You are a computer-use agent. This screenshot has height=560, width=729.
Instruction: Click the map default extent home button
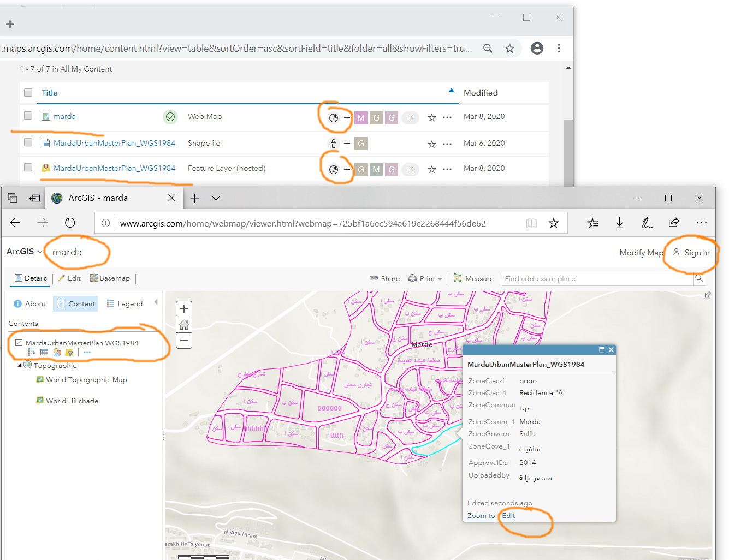184,325
